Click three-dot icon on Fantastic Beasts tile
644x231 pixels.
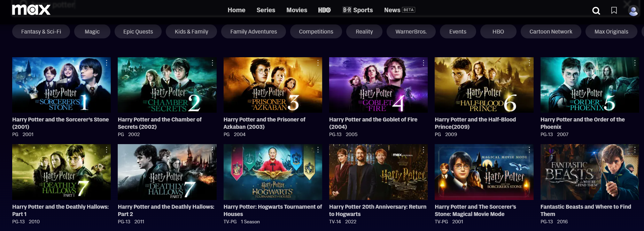635,150
